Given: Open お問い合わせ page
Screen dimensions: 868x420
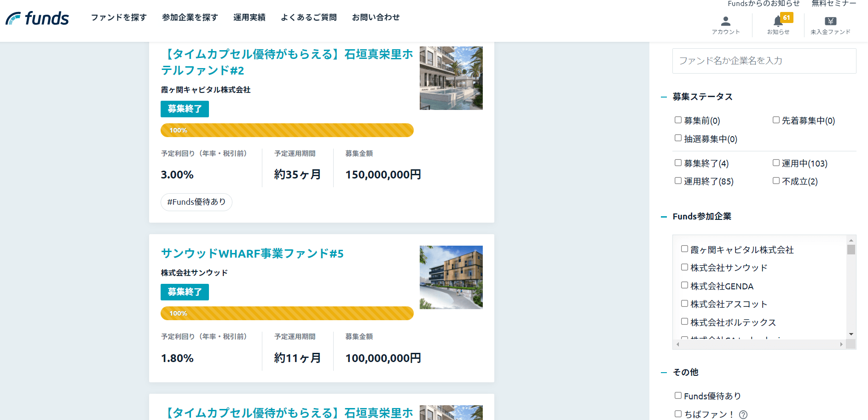Looking at the screenshot, I should click(376, 17).
